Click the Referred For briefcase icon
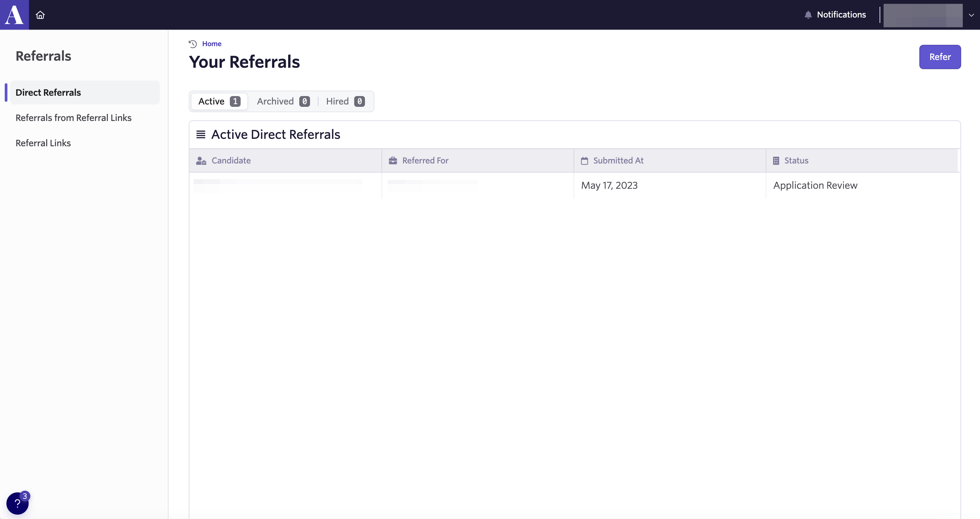Viewport: 980px width, 519px height. [393, 160]
